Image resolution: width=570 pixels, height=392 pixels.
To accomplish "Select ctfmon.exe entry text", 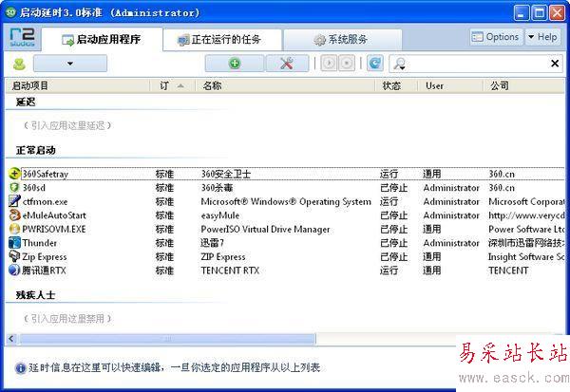I will tap(45, 201).
